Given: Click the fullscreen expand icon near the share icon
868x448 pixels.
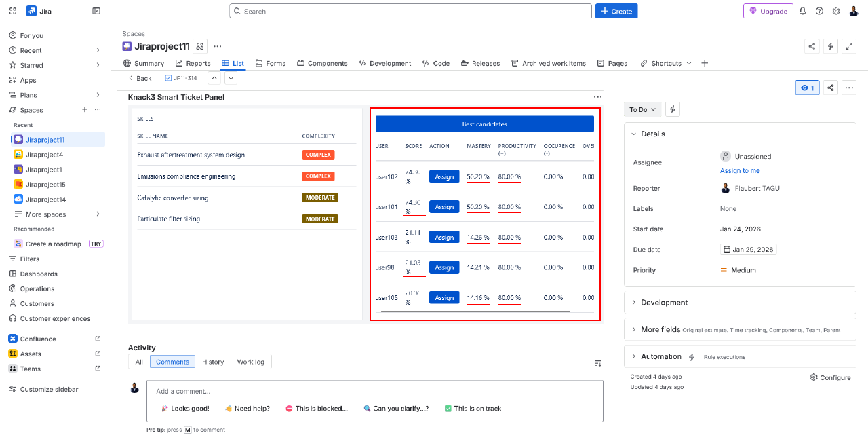Looking at the screenshot, I should pos(849,46).
